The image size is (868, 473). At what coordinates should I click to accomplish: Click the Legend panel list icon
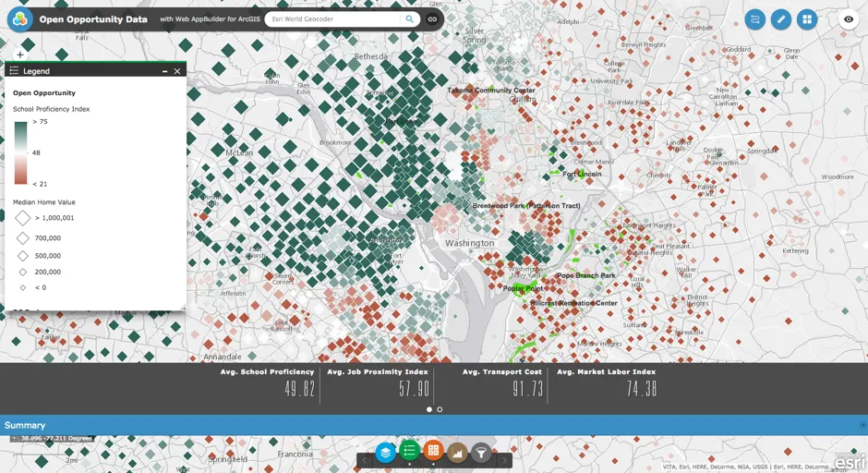(14, 71)
